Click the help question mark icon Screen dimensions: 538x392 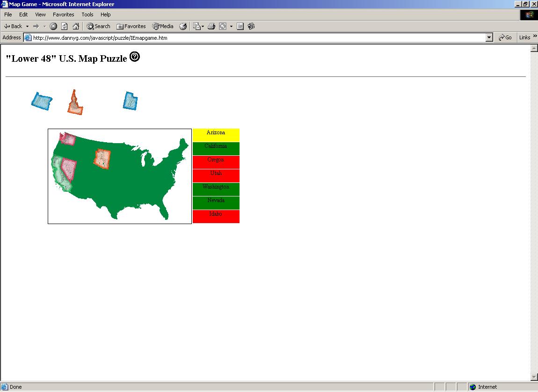click(x=135, y=57)
